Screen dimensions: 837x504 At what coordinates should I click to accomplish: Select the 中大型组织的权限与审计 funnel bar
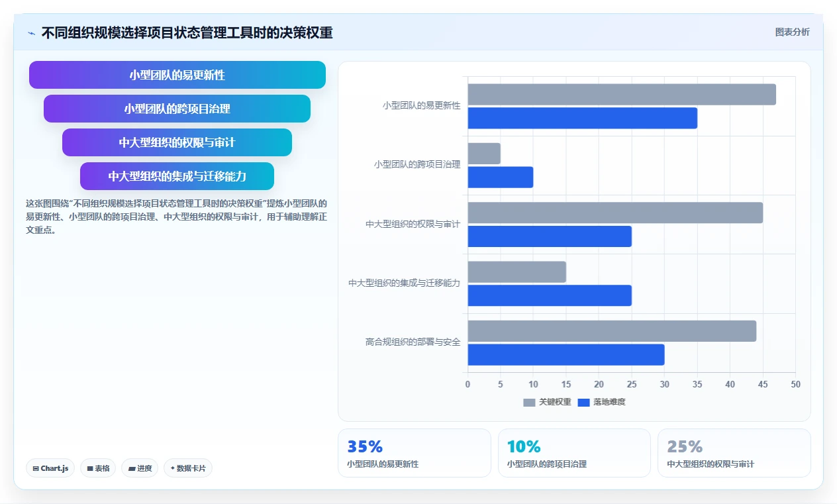[177, 142]
